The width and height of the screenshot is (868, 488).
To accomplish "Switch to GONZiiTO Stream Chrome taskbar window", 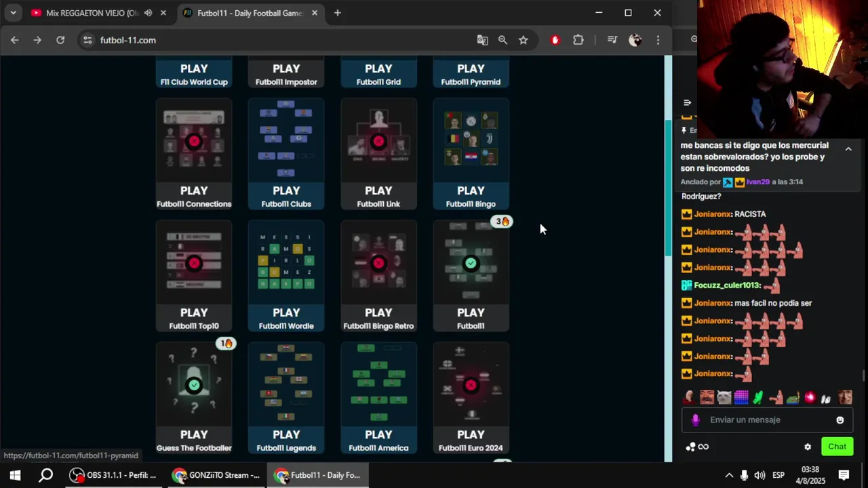I will pyautogui.click(x=216, y=475).
